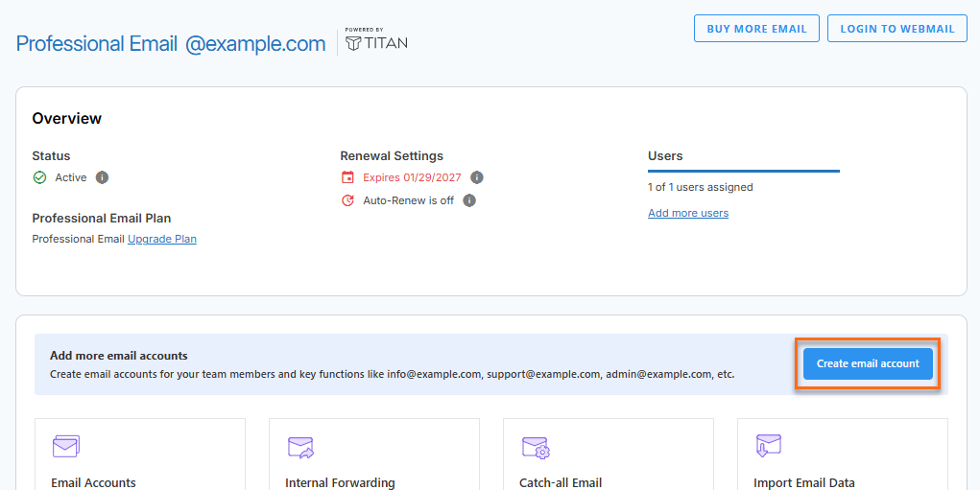Click the red calendar expiry icon
Screen dimensions: 980x490
pos(347,178)
